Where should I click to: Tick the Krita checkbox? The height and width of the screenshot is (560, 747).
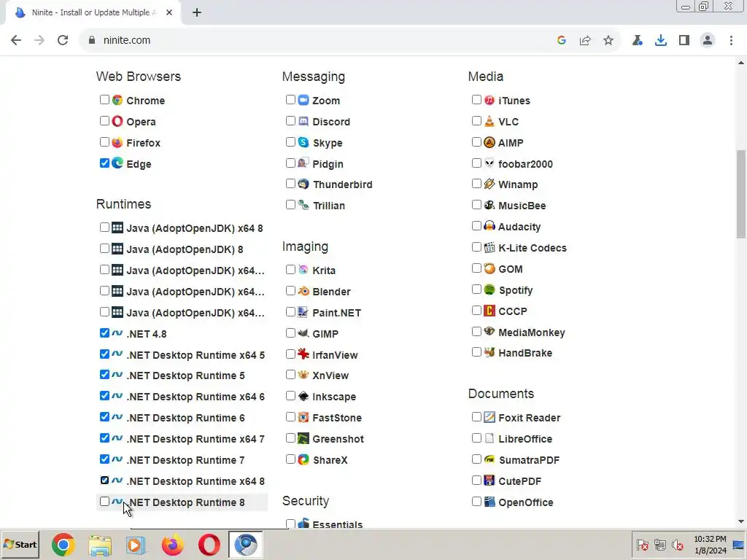coord(290,270)
